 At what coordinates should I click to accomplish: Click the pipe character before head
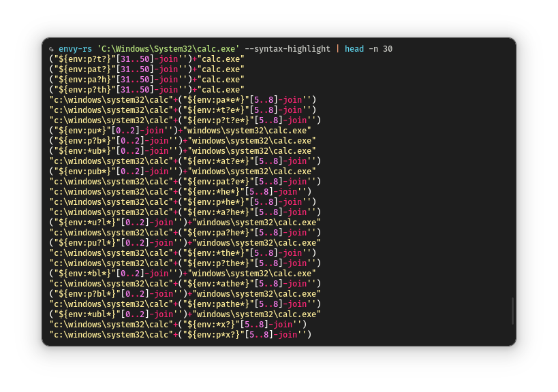[x=337, y=49]
